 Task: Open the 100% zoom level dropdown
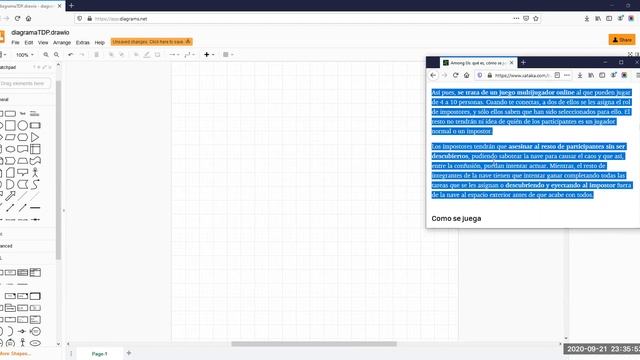pos(24,55)
